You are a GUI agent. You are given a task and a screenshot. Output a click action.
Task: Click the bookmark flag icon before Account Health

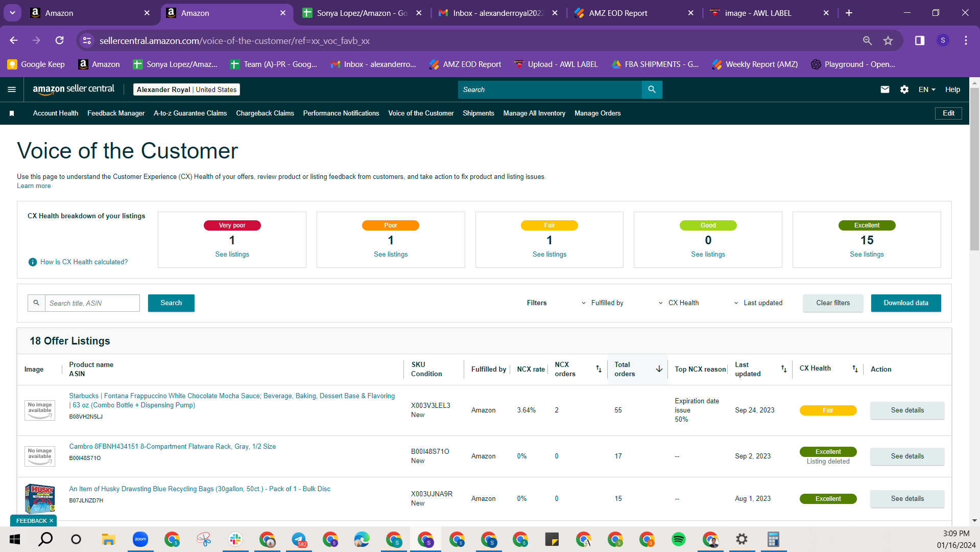point(12,113)
